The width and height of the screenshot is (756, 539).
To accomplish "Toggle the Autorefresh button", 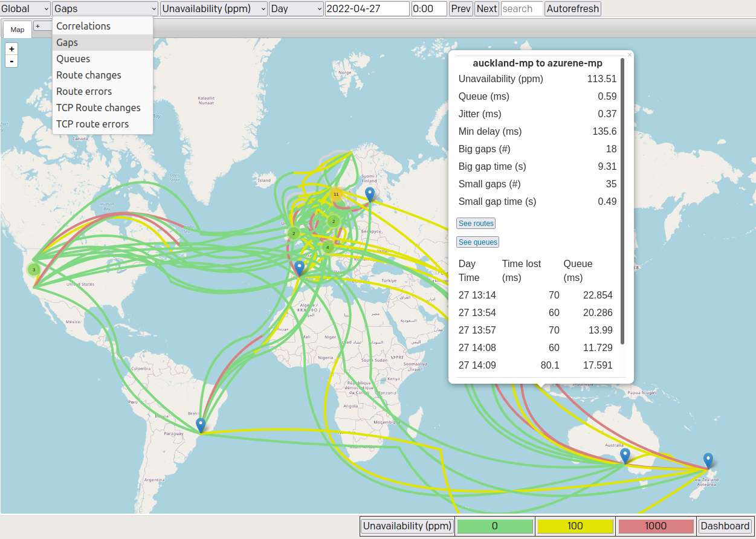I will point(572,8).
